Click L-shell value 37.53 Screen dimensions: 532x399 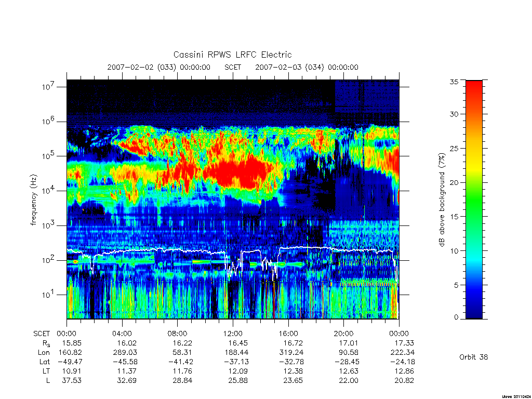72,381
